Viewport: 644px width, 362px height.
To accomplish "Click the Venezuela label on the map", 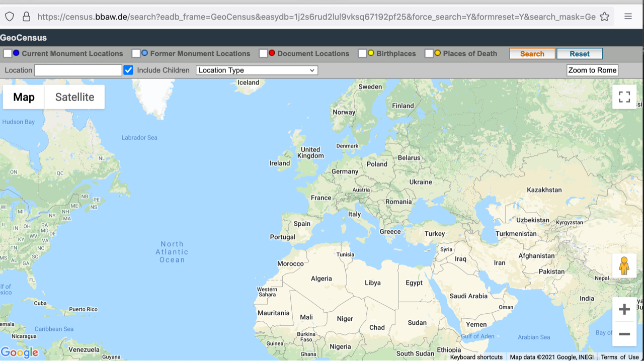I will click(x=84, y=349).
